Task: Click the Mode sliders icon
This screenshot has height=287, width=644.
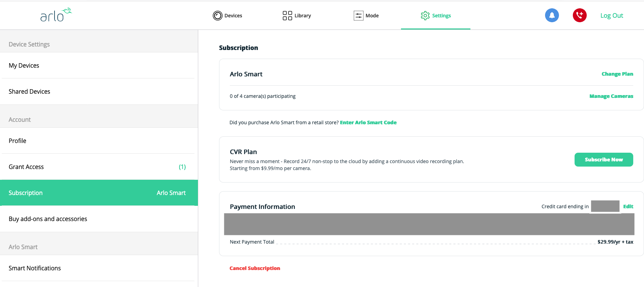Action: point(358,16)
